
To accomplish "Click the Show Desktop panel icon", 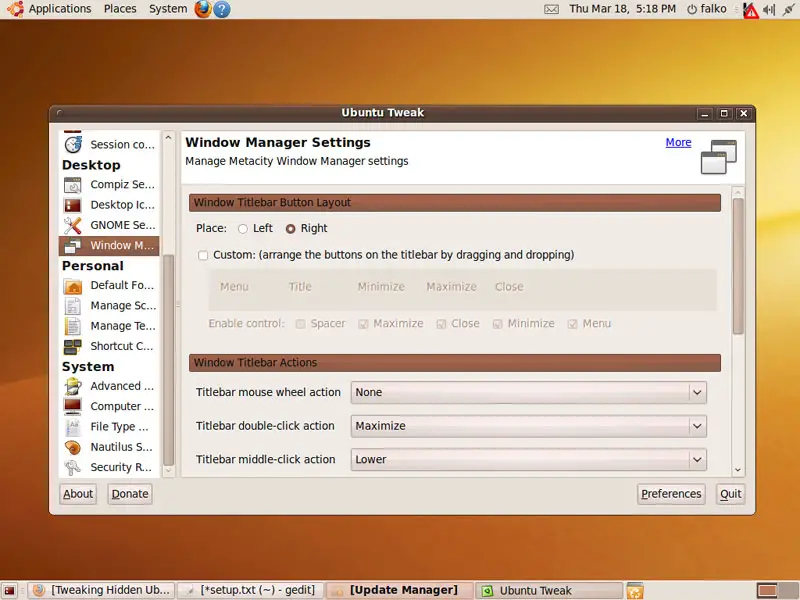I will click(9, 591).
